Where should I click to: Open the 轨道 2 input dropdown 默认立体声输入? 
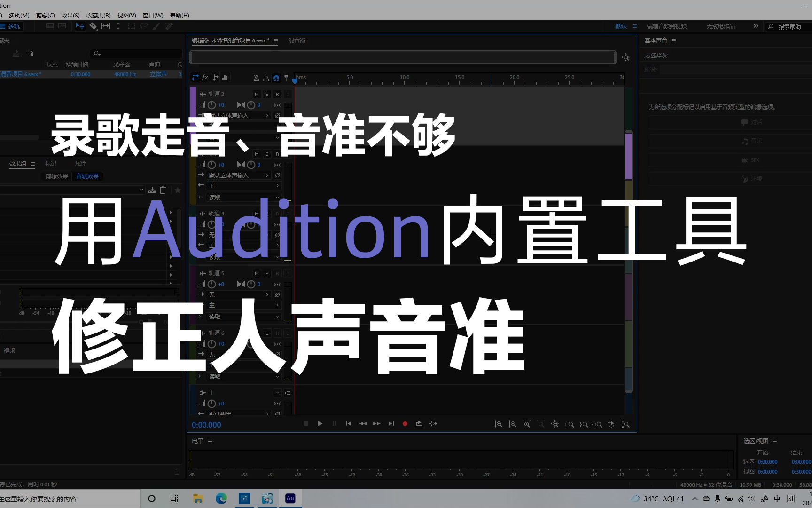pyautogui.click(x=239, y=116)
